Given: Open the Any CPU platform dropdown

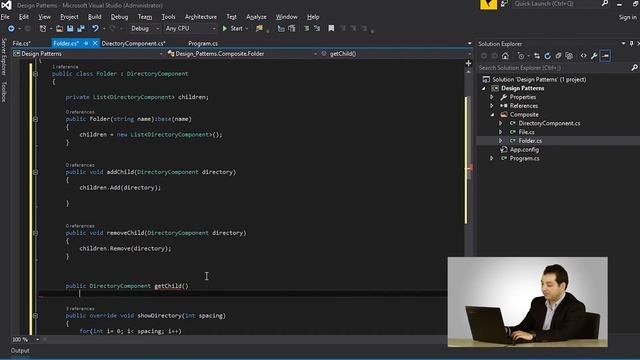Looking at the screenshot, I should click(x=190, y=29).
